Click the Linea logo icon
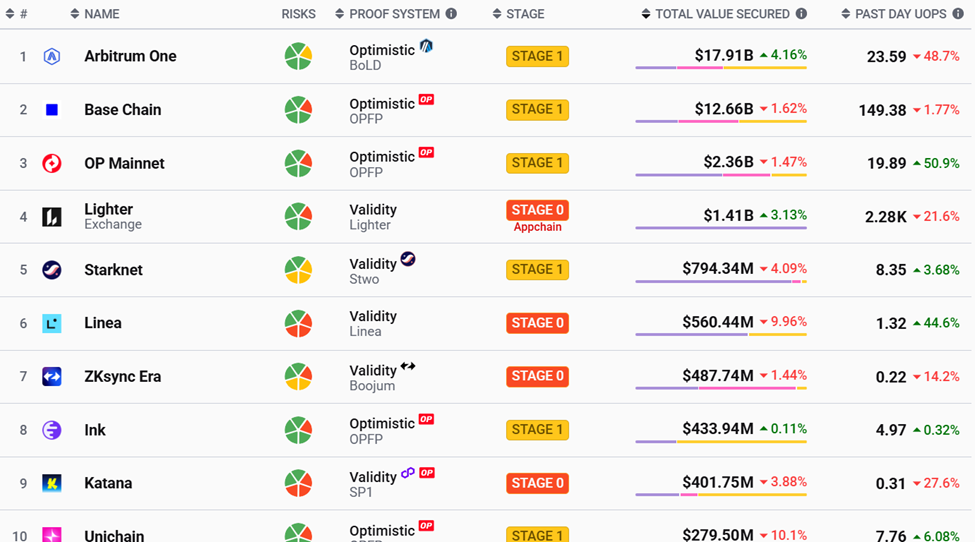 (52, 323)
